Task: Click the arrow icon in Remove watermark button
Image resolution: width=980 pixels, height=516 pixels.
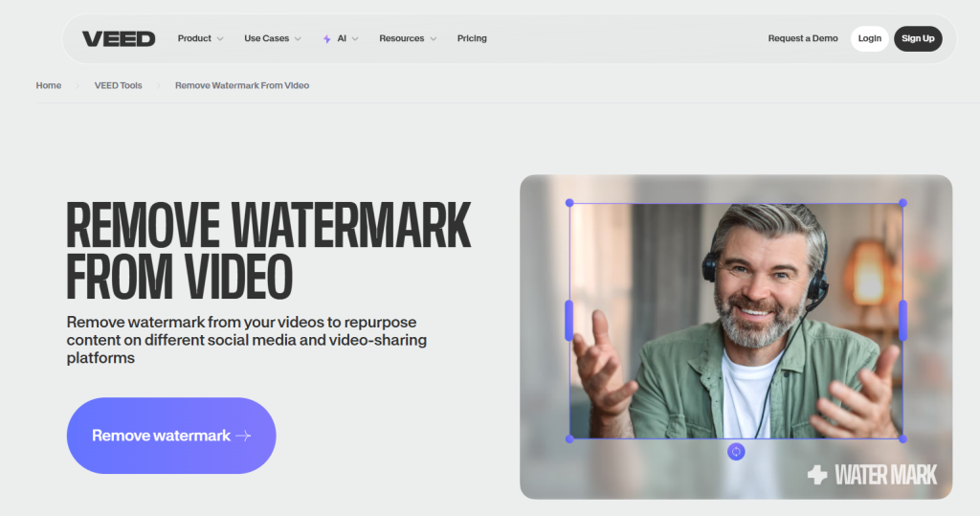Action: point(243,436)
